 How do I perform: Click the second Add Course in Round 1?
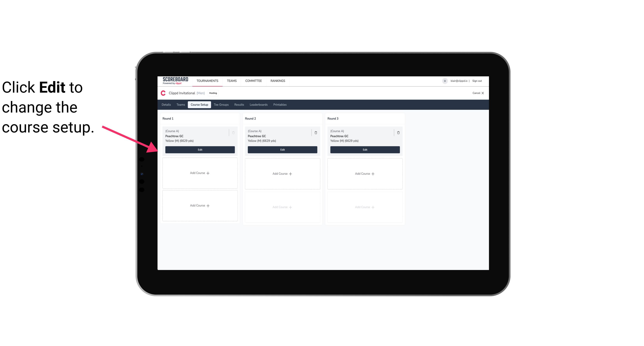click(x=200, y=205)
